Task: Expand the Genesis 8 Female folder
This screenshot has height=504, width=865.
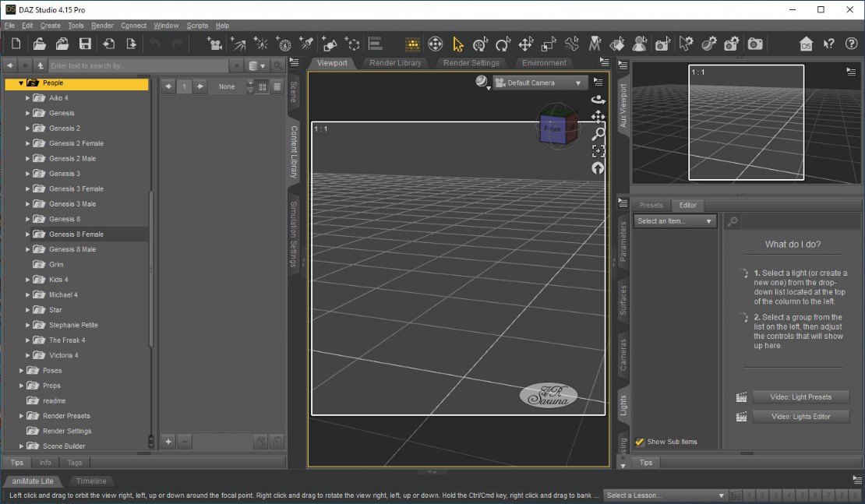Action: pos(27,234)
